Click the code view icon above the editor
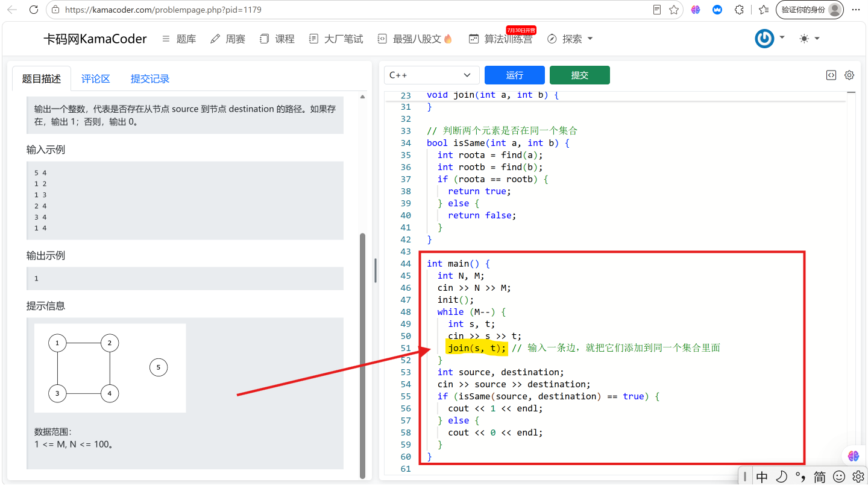Screen dimensions: 868x485 [x=831, y=75]
